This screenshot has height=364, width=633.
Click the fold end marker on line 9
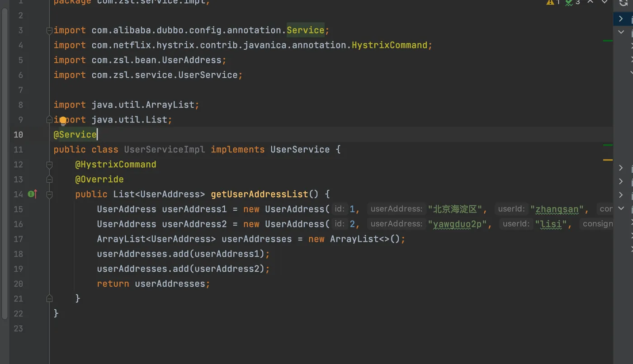tap(49, 120)
